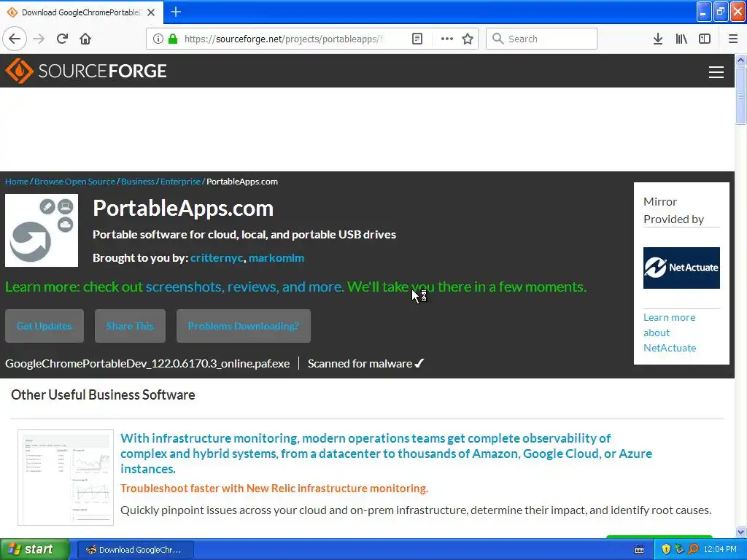Click the forward navigation arrow

coord(39,39)
